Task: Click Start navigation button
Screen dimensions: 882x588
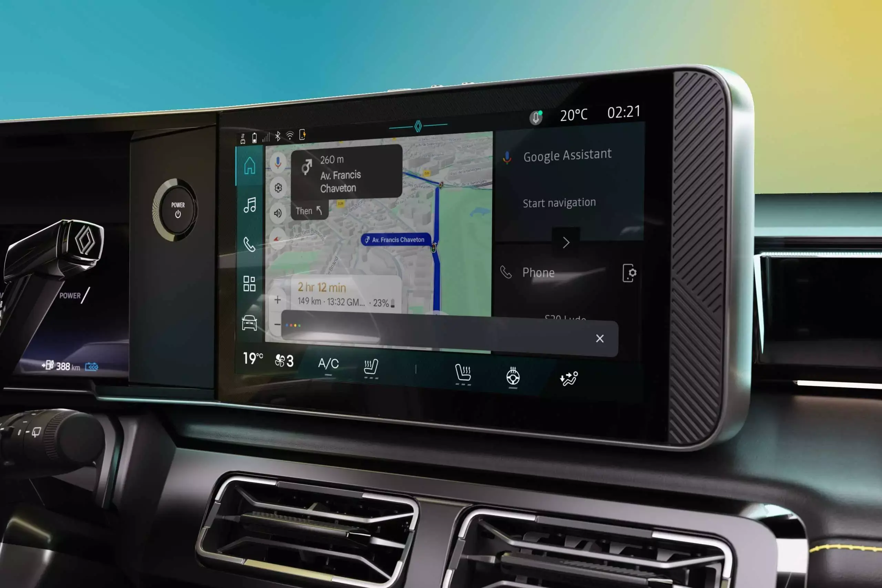Action: 559,202
